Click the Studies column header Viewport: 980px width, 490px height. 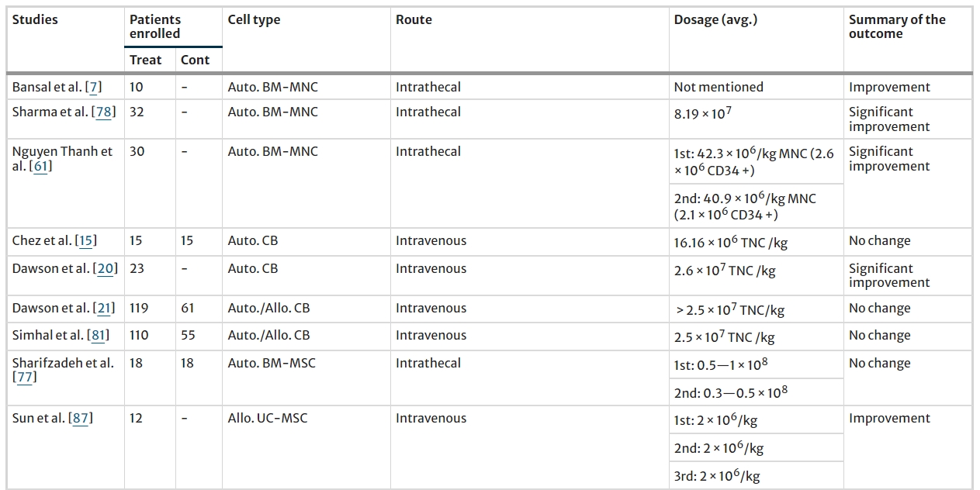click(x=35, y=20)
